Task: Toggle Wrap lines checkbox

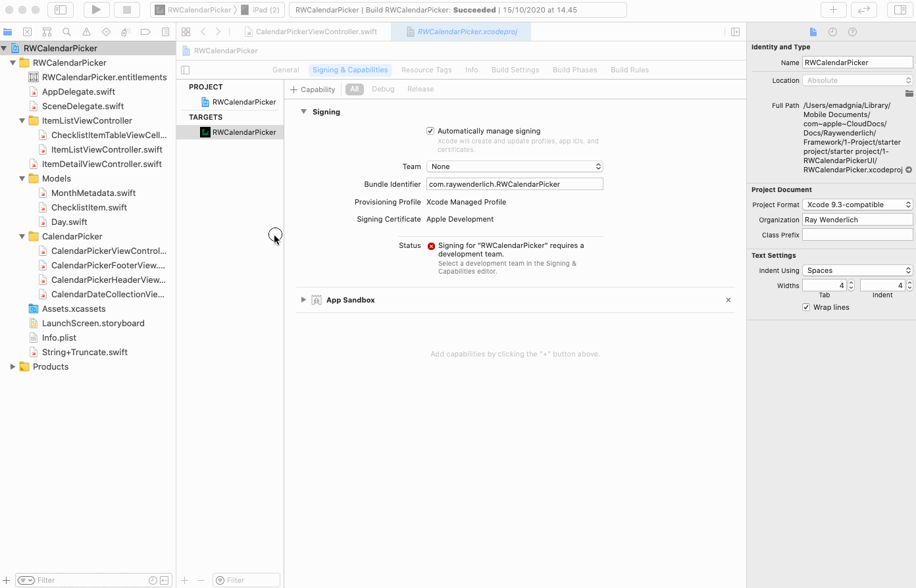Action: tap(806, 307)
